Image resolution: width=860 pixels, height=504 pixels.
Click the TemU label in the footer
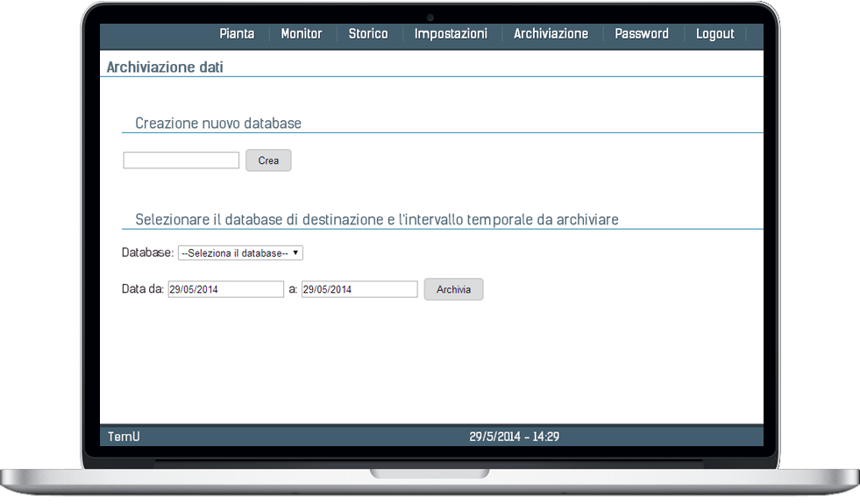pyautogui.click(x=124, y=437)
